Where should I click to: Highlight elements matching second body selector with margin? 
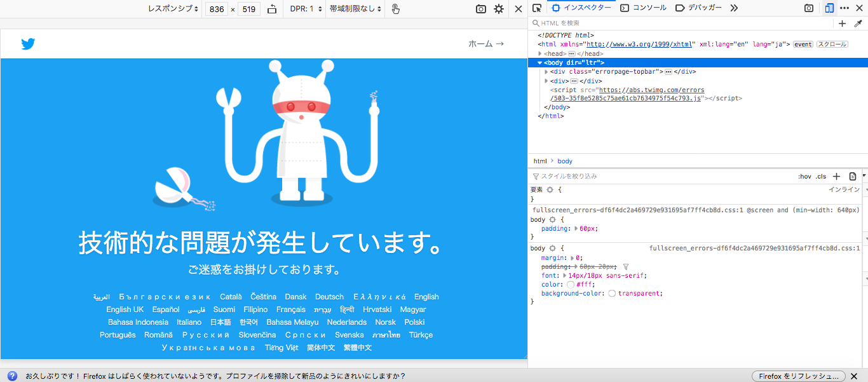[552, 249]
